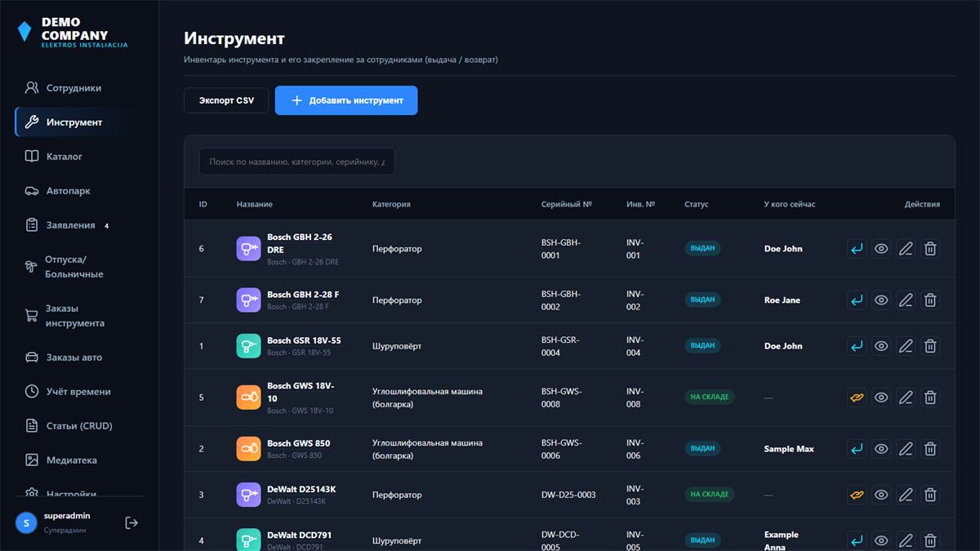980x551 pixels.
Task: View the DeWalt D25143K details
Action: (x=881, y=495)
